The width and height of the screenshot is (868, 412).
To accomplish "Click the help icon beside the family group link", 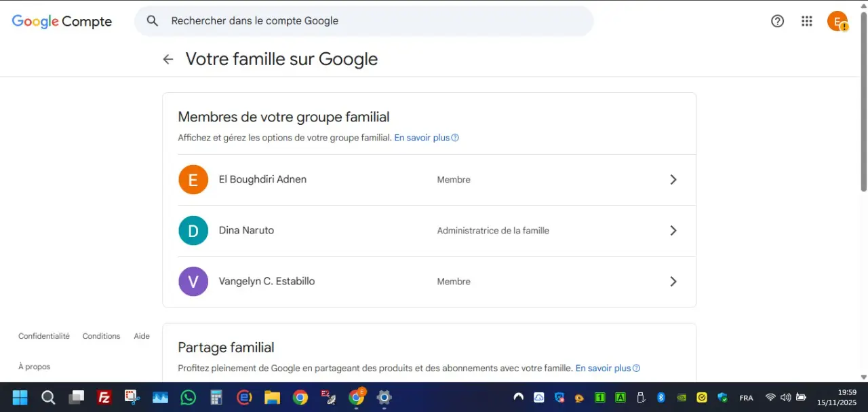I will tap(455, 138).
